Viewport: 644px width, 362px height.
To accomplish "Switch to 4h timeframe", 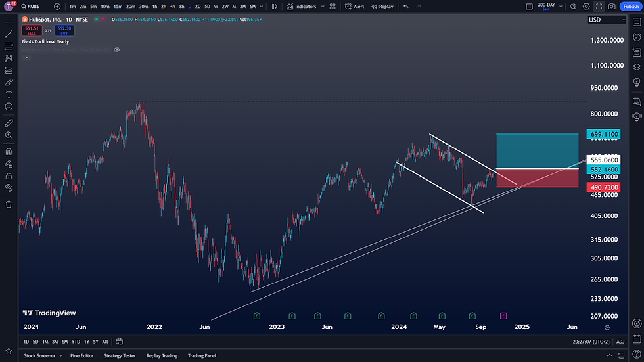I will click(x=172, y=6).
